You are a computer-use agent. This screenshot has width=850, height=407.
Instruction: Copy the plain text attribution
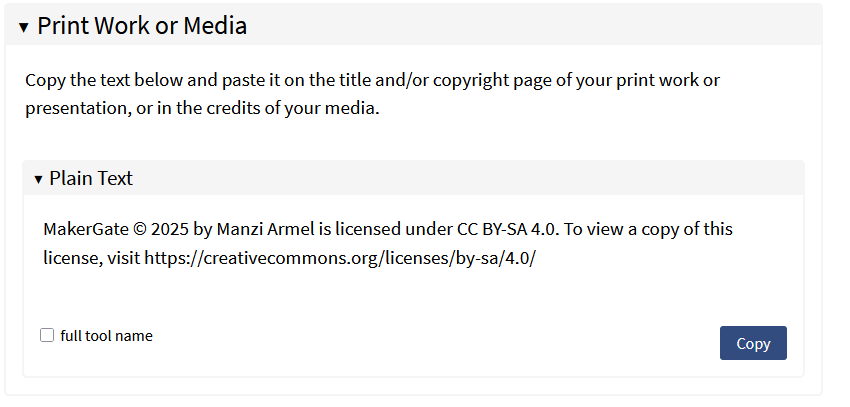pos(753,343)
